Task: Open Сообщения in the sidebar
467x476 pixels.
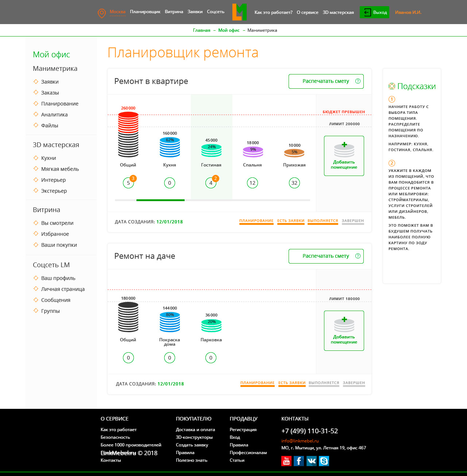Action: tap(56, 300)
